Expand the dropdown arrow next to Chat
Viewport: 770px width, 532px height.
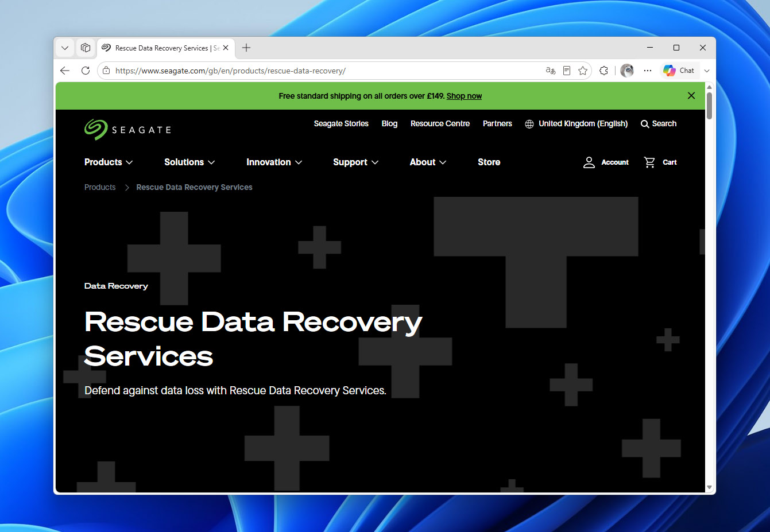tap(707, 71)
